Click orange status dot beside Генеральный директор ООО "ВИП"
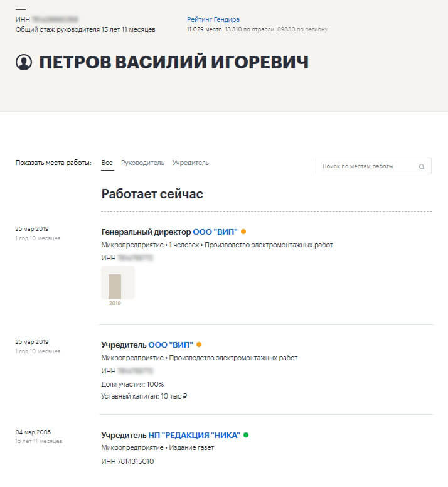Image resolution: width=448 pixels, height=487 pixels. [x=243, y=232]
